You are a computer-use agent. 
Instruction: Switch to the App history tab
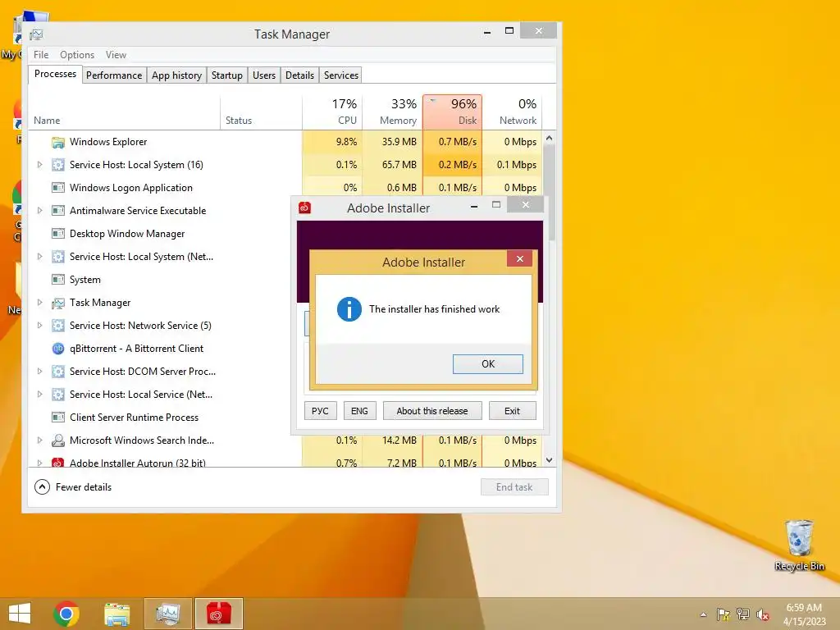[177, 75]
